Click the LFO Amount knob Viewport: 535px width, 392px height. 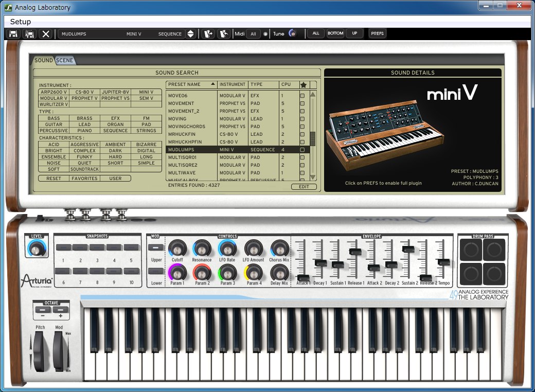pyautogui.click(x=254, y=248)
